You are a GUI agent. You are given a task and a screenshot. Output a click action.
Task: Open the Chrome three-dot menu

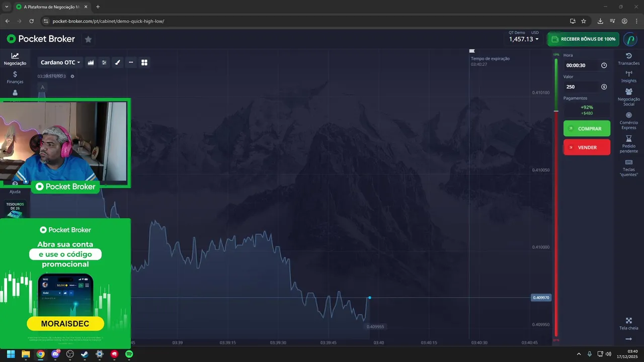[x=636, y=21]
